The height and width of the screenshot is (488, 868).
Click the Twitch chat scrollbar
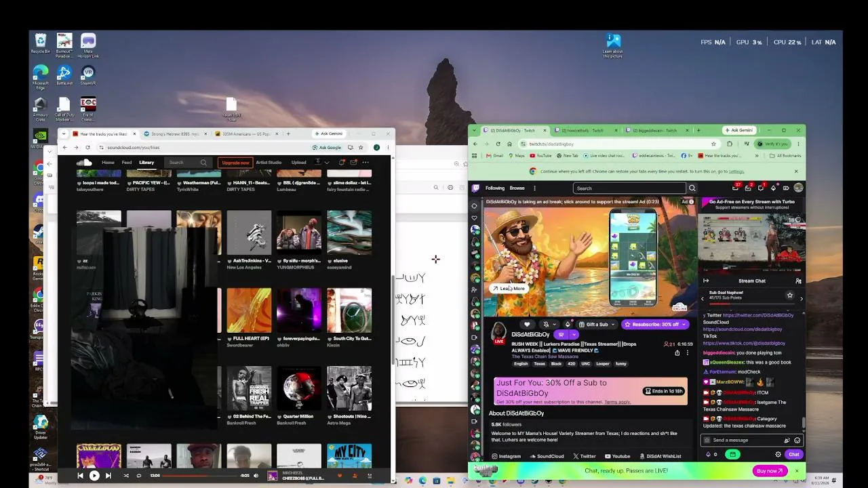tap(804, 422)
